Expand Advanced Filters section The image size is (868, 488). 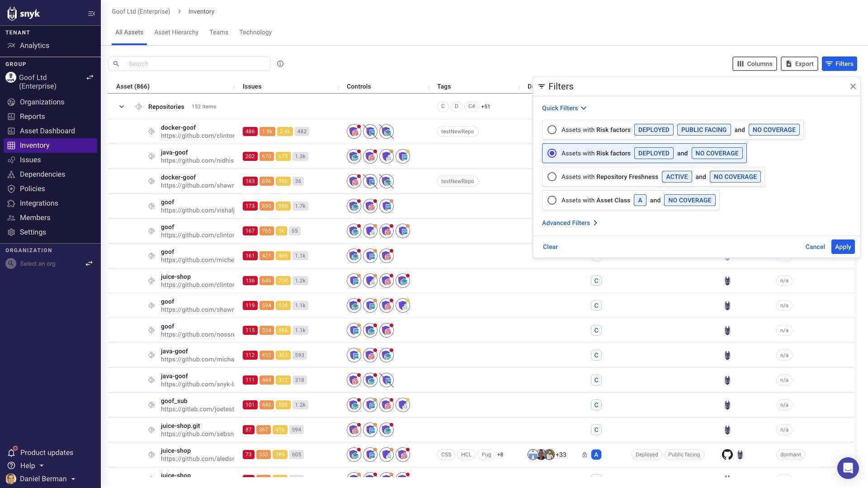point(570,223)
